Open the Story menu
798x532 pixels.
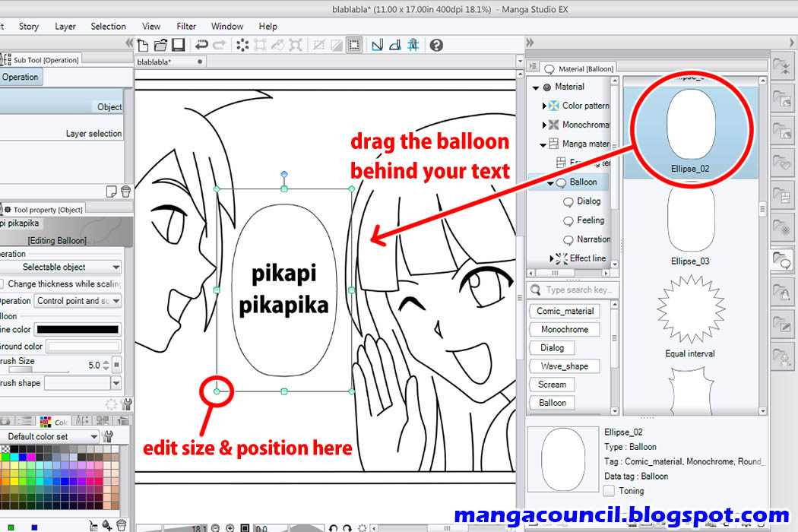coord(29,27)
